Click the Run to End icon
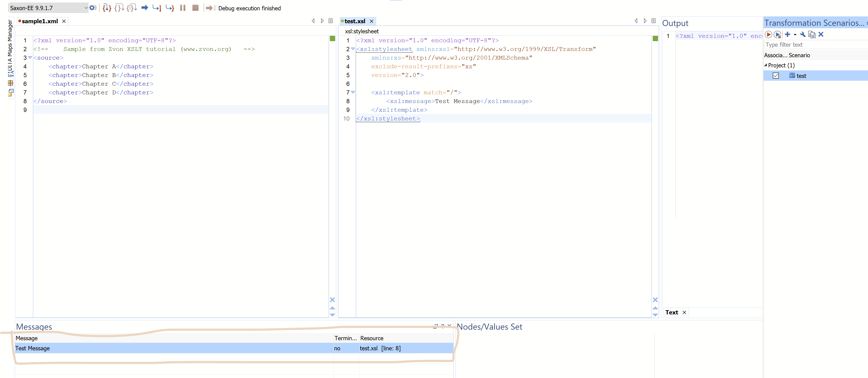This screenshot has height=378, width=868. (x=170, y=8)
